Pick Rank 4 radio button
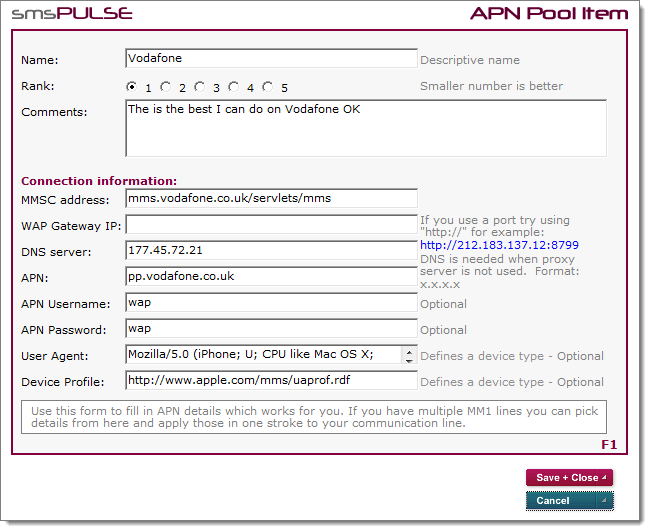Screen dimensions: 650x531 (x=234, y=86)
